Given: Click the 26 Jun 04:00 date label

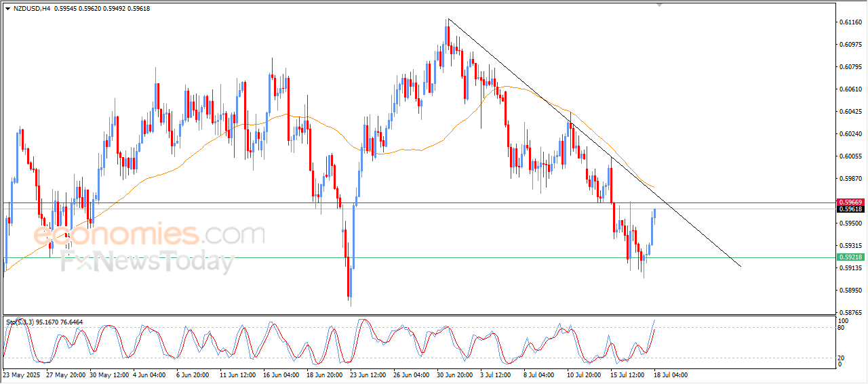Looking at the screenshot, I should pos(413,375).
